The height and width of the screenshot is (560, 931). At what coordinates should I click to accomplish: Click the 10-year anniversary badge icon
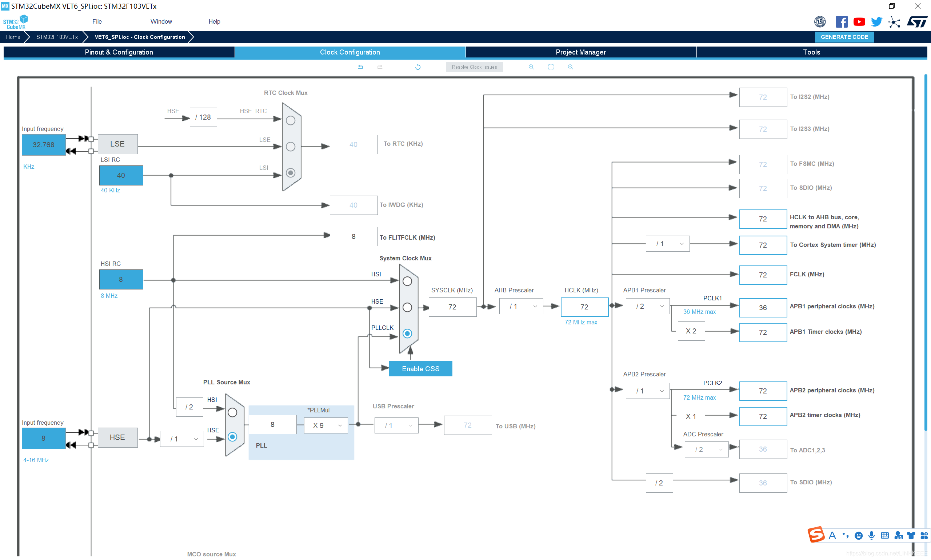[x=820, y=22]
